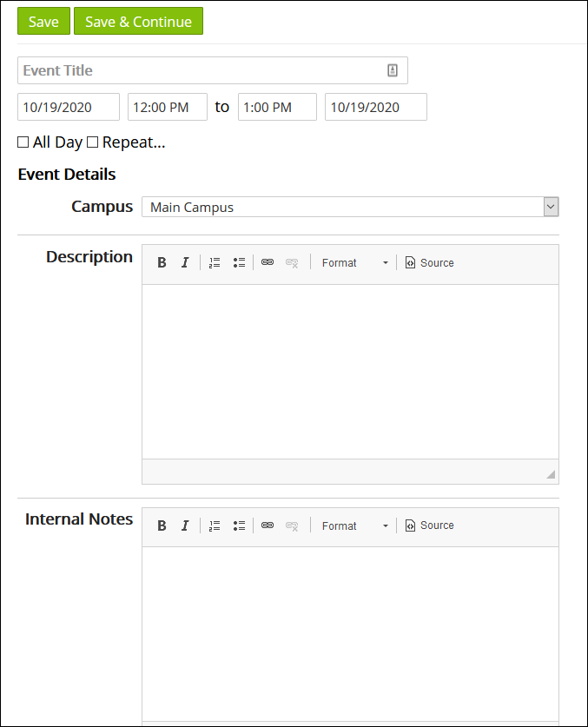Viewport: 588px width, 727px height.
Task: Insert numbered list in Description editor
Action: click(215, 263)
